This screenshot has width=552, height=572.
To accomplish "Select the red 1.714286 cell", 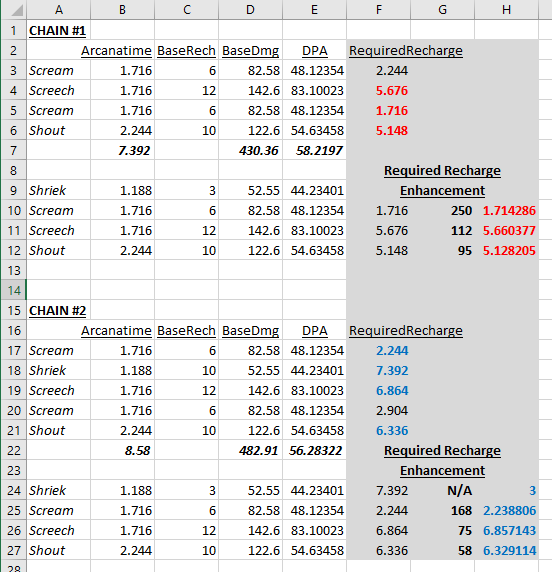I will [x=506, y=210].
